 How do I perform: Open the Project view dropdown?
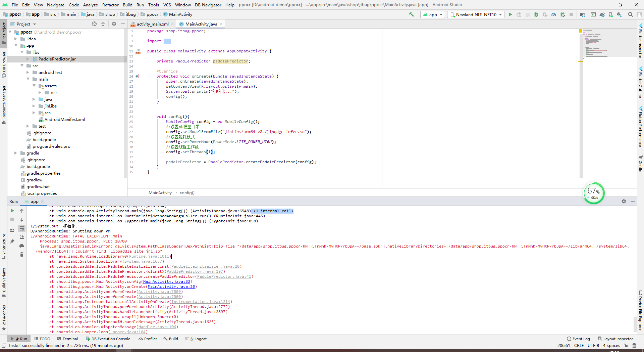pyautogui.click(x=23, y=24)
